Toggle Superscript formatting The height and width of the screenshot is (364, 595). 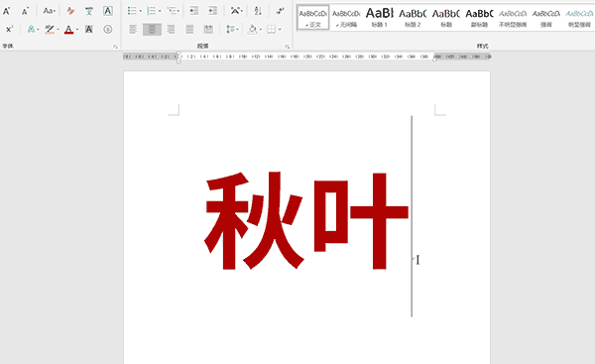9,29
